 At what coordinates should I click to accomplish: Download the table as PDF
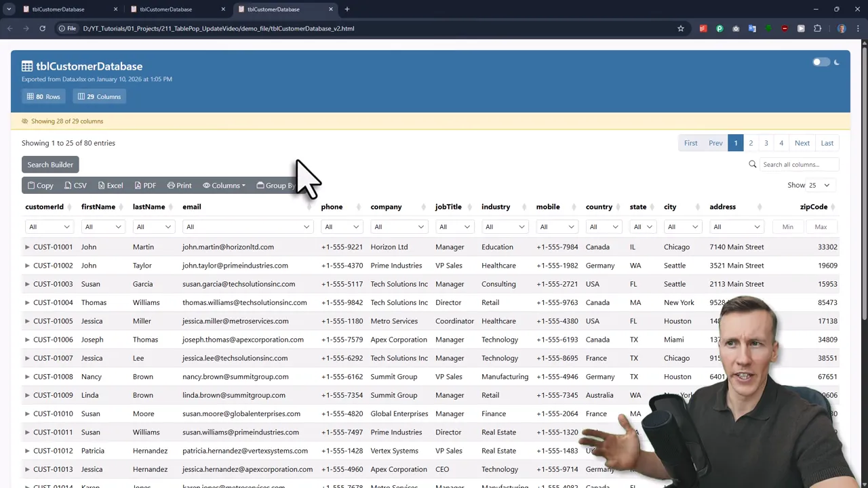145,185
